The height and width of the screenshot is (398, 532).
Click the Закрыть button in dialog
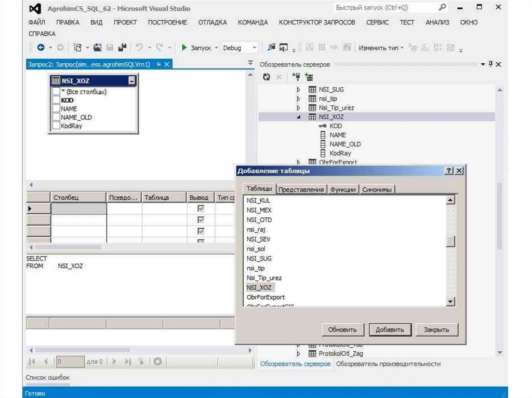point(440,330)
